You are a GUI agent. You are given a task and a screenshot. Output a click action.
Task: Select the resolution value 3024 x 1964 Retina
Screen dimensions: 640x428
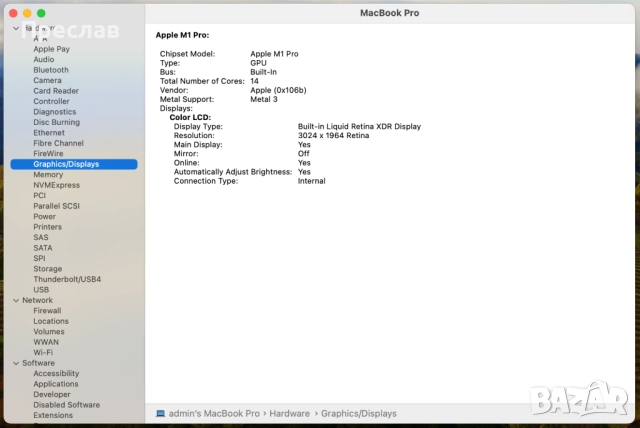point(333,135)
